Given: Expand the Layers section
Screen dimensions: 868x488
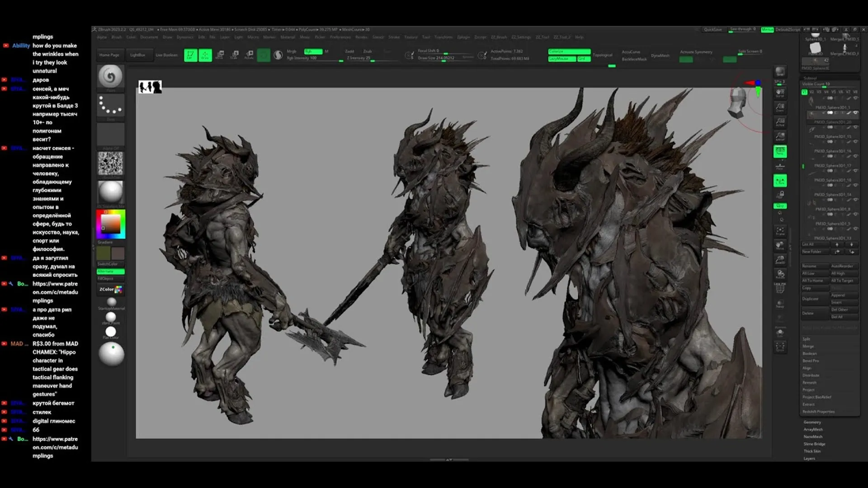Looking at the screenshot, I should [x=809, y=458].
